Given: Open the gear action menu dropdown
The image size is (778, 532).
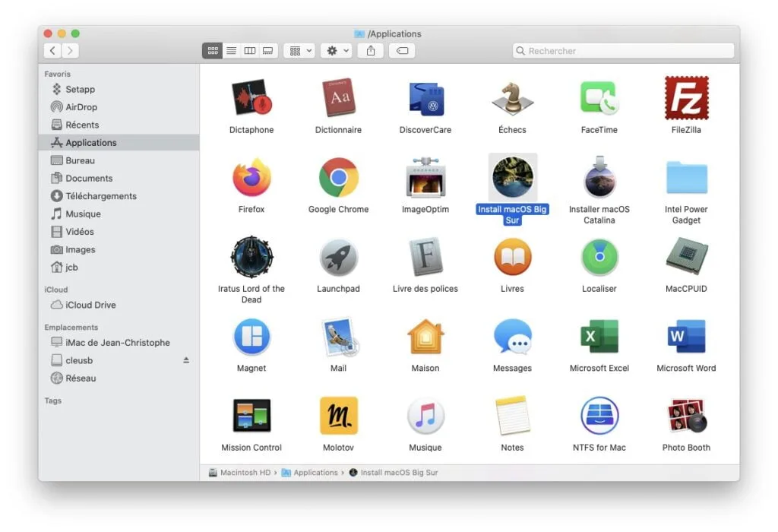Looking at the screenshot, I should click(337, 51).
